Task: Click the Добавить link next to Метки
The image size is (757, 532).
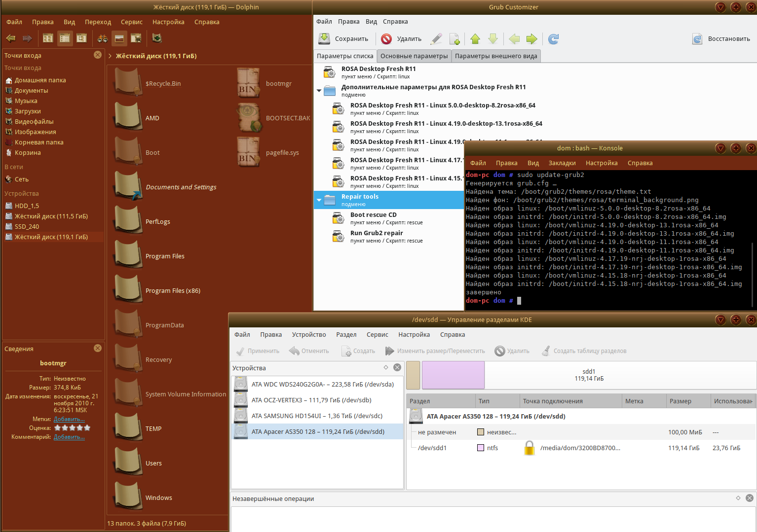Action: (69, 419)
